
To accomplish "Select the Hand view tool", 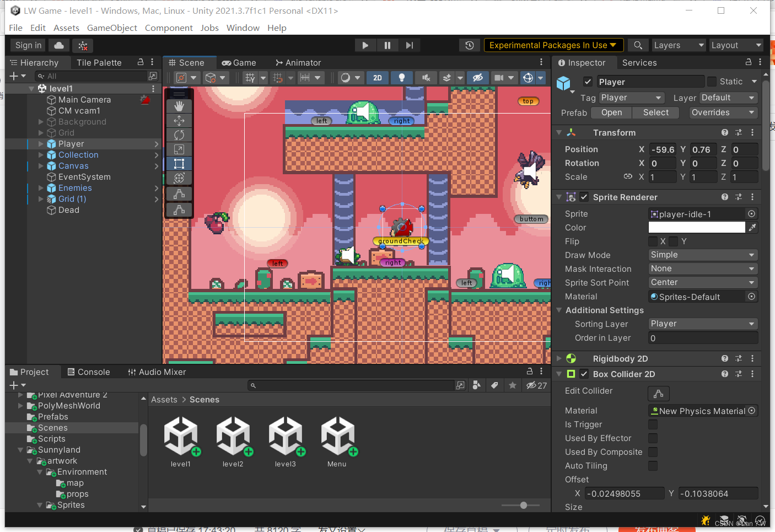I will point(179,106).
